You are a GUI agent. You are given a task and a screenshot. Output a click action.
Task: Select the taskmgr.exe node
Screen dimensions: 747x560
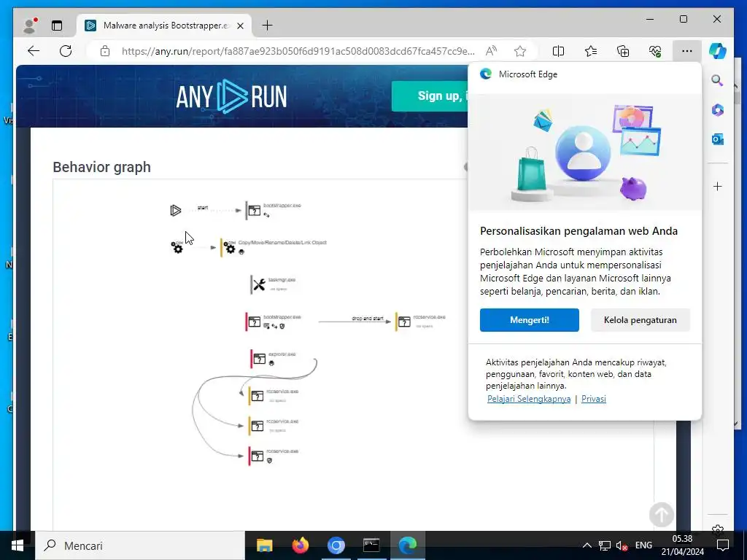[274, 284]
